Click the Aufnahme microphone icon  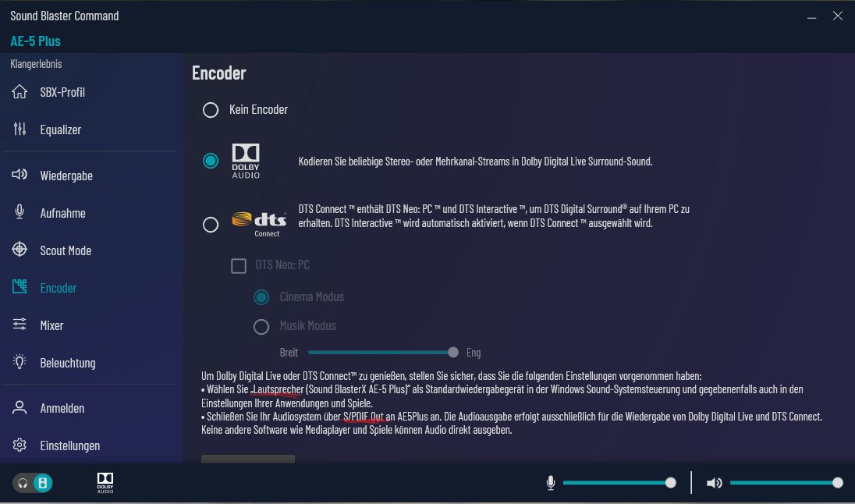coord(20,212)
